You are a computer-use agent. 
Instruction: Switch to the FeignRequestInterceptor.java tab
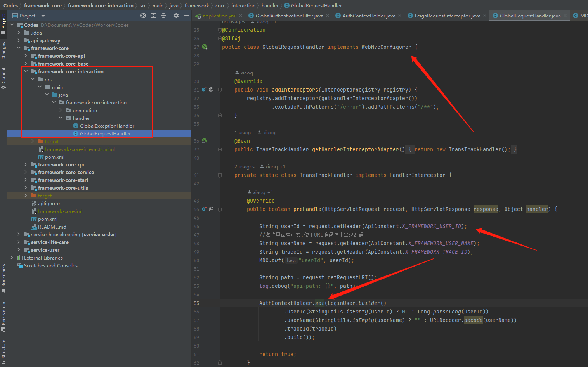coord(447,16)
